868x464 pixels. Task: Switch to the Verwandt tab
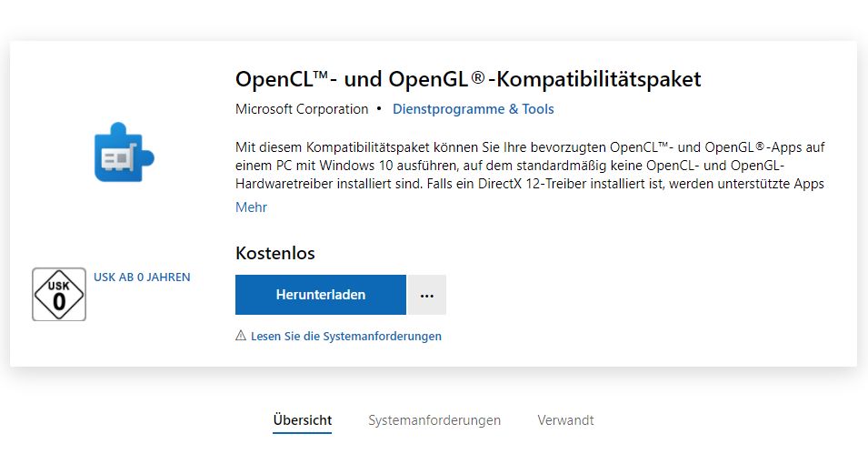pos(565,420)
